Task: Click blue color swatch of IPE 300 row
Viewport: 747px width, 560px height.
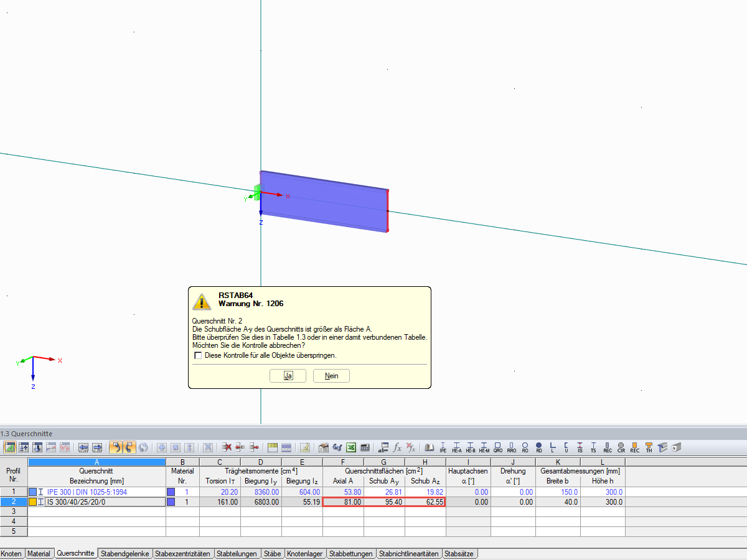Action: click(33, 492)
